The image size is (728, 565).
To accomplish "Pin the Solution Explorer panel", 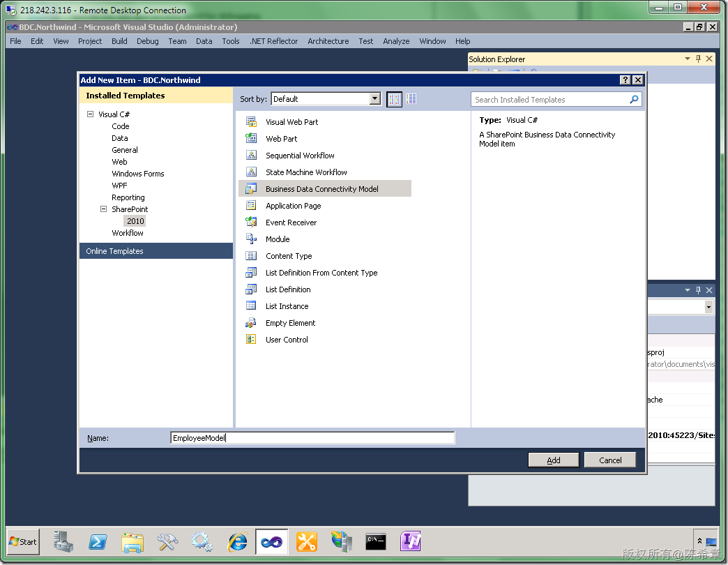I will tap(698, 59).
